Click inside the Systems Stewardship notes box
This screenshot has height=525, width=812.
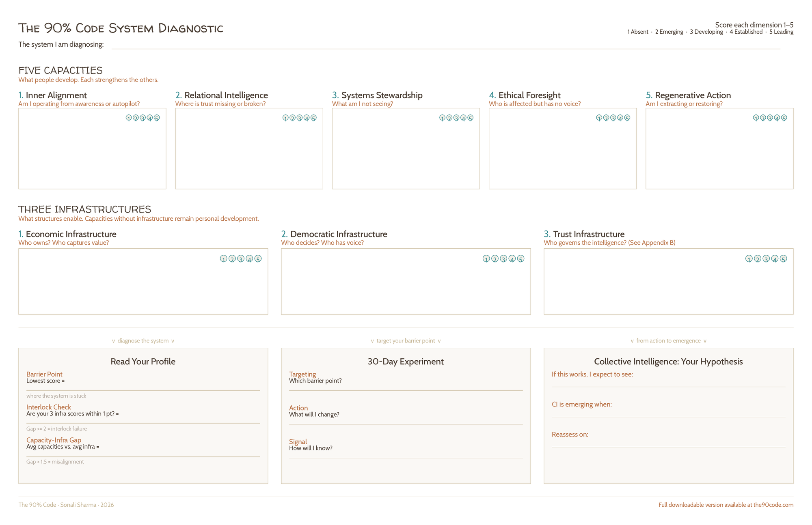(406, 148)
